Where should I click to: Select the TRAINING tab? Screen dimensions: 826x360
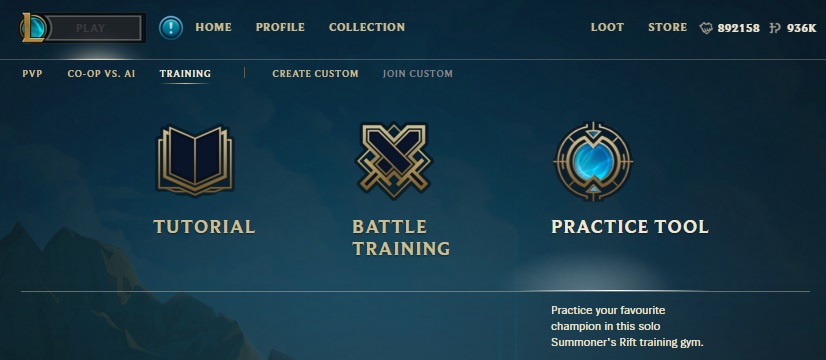[185, 74]
